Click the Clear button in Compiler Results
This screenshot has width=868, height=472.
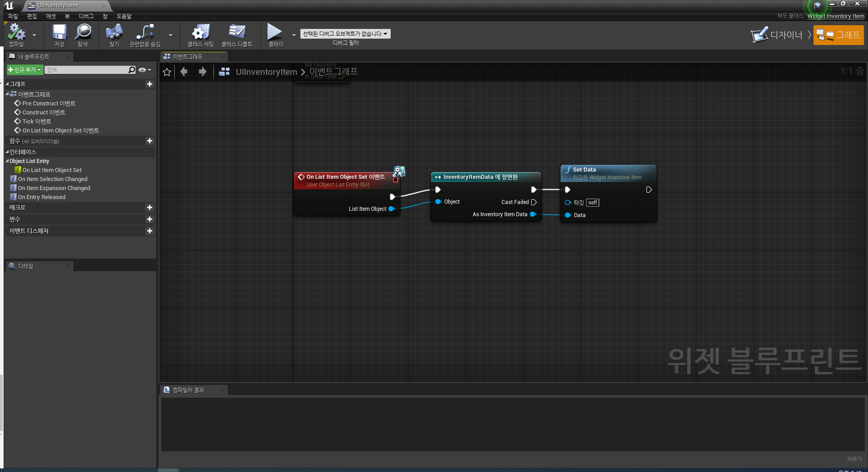click(854, 459)
